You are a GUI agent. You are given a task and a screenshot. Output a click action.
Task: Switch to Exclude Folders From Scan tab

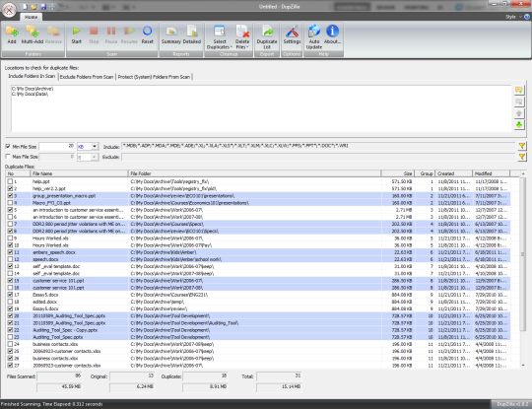tap(87, 77)
